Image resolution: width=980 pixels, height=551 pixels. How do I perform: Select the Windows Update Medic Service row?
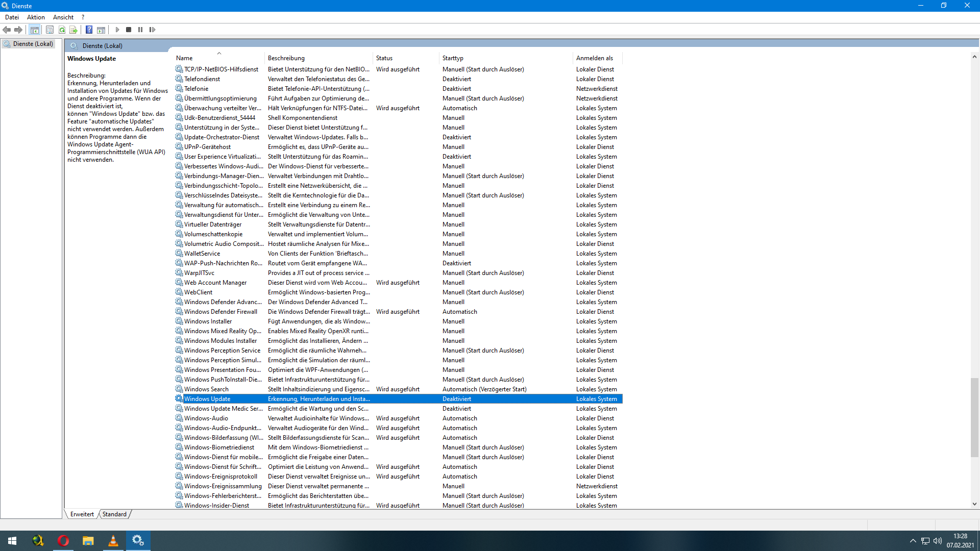[398, 409]
